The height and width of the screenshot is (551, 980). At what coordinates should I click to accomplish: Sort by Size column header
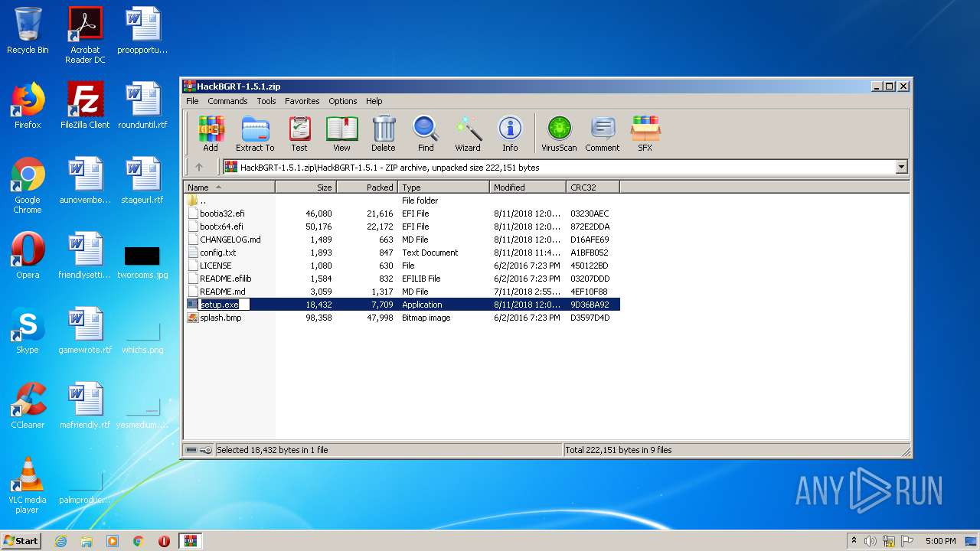click(306, 187)
